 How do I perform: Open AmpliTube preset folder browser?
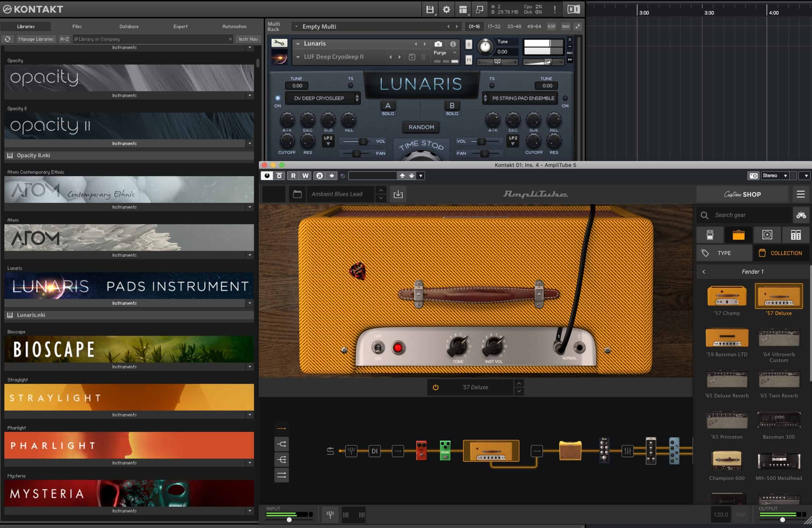[297, 194]
